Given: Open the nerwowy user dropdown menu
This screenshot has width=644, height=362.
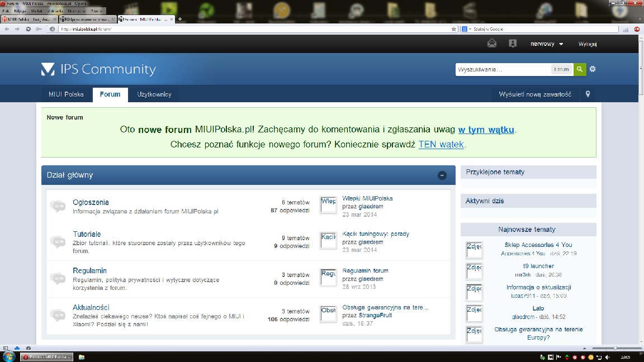Looking at the screenshot, I should coord(547,44).
